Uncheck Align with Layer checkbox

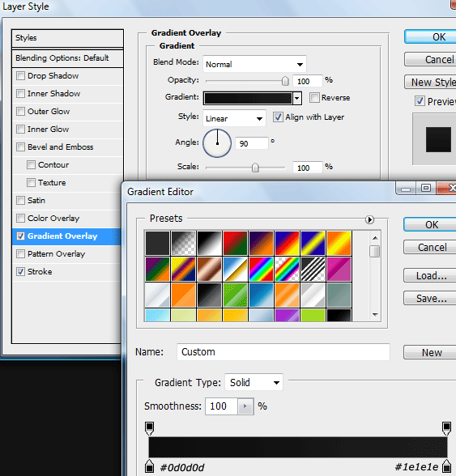[x=278, y=117]
